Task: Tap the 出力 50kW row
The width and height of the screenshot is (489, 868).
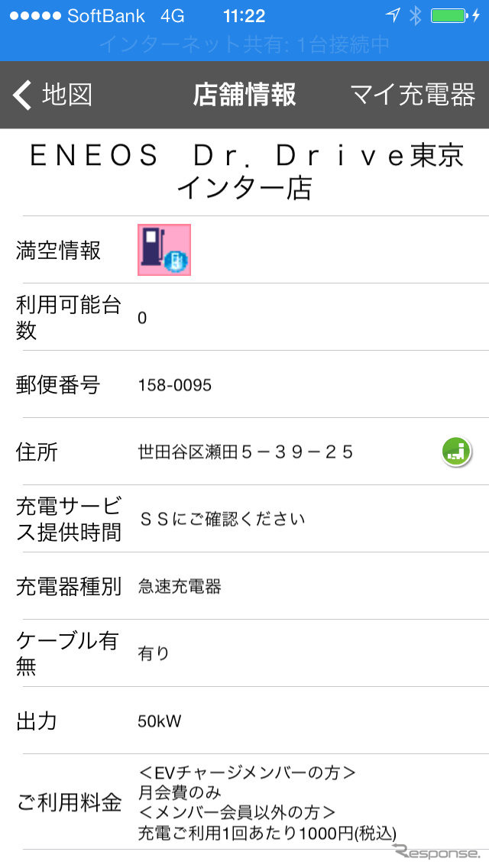Action: tap(244, 721)
